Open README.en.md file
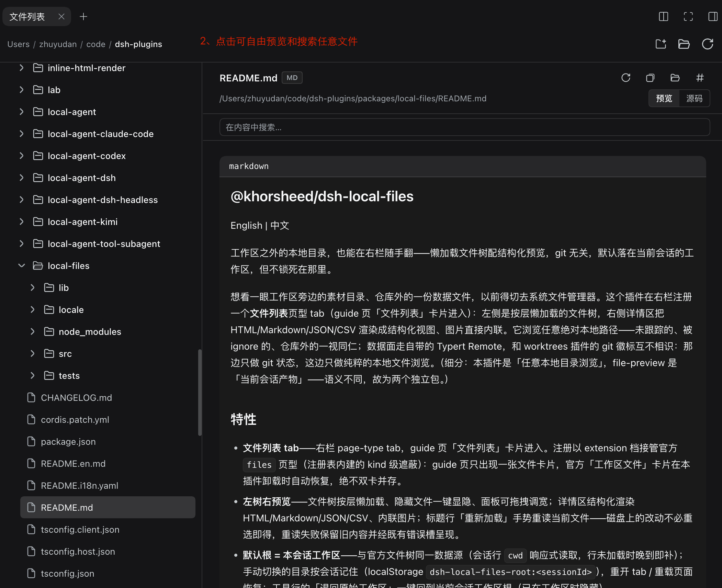The image size is (722, 588). 108,464
